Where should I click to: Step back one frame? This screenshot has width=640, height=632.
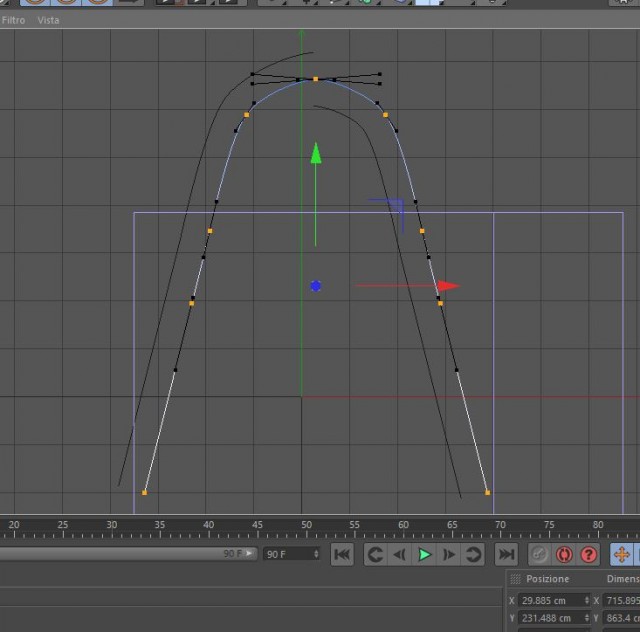point(399,554)
